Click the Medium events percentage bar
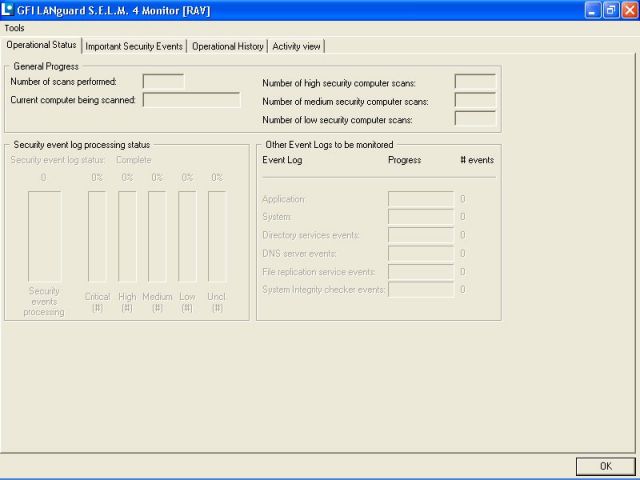This screenshot has width=640, height=480. point(157,236)
